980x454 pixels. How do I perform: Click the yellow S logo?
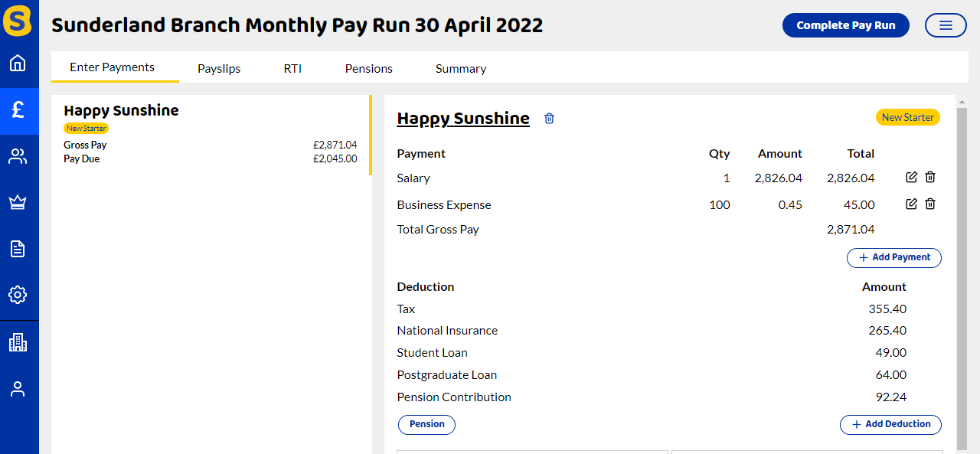coord(18,21)
